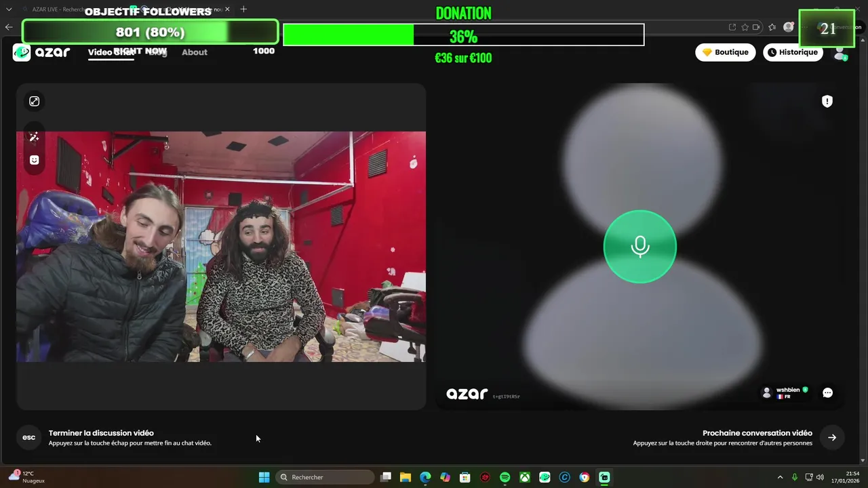Go back with the browser back arrow

coord(9,27)
